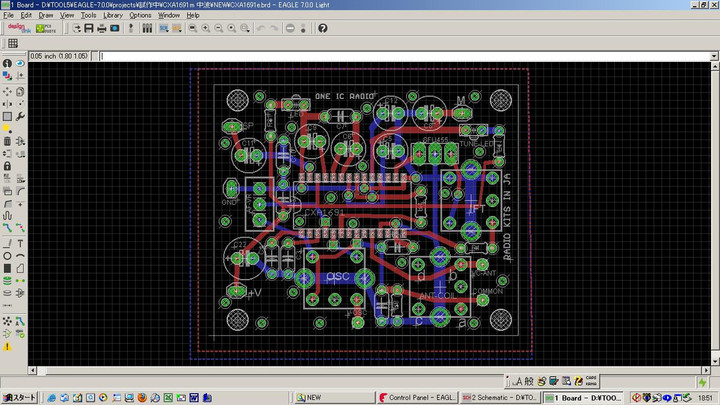The height and width of the screenshot is (405, 720).
Task: Select the Info tool in left palette
Action: [x=7, y=64]
